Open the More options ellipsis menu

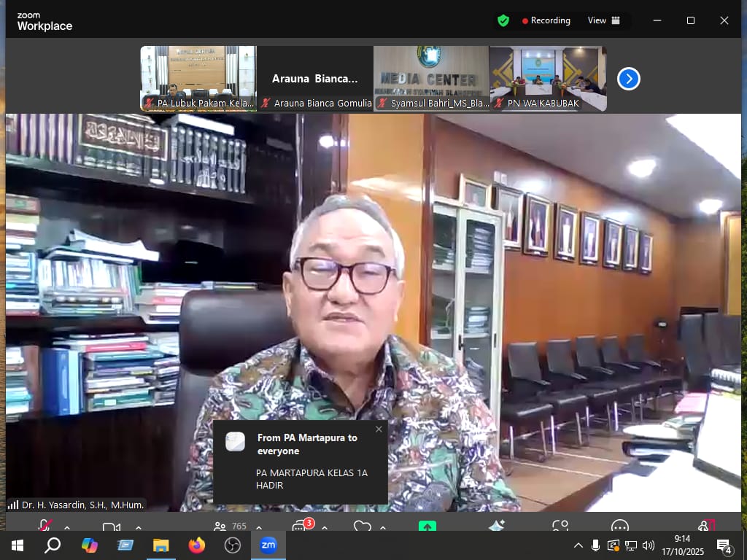click(x=620, y=526)
